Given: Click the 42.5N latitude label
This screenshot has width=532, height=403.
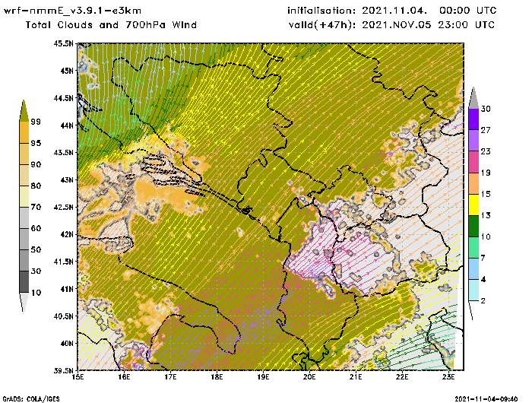Looking at the screenshot, I should pos(63,207).
